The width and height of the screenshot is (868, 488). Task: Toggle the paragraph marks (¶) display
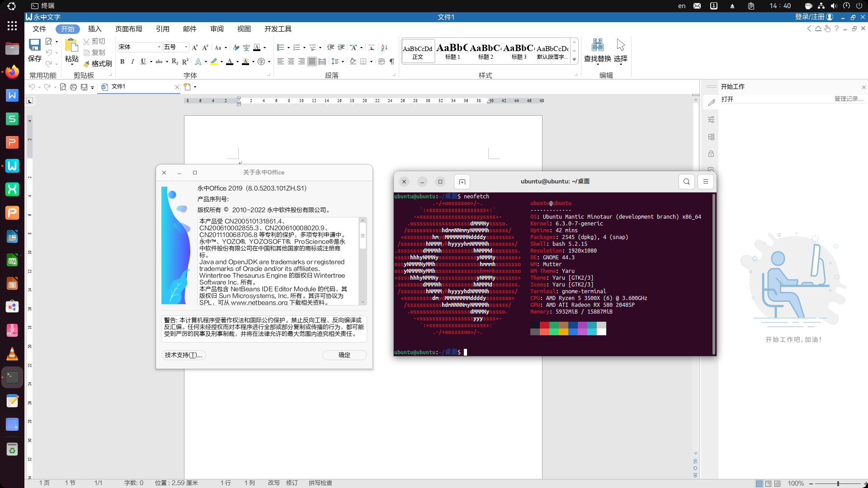tap(392, 61)
